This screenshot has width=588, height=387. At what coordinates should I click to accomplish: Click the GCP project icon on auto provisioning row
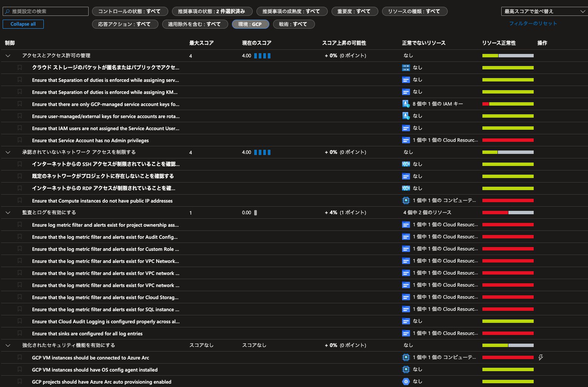pyautogui.click(x=406, y=381)
